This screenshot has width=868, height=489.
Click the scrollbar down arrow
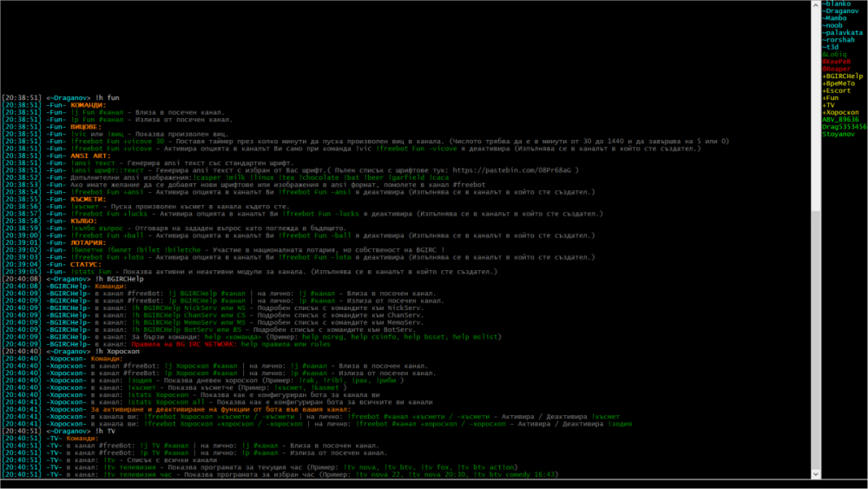pyautogui.click(x=815, y=473)
